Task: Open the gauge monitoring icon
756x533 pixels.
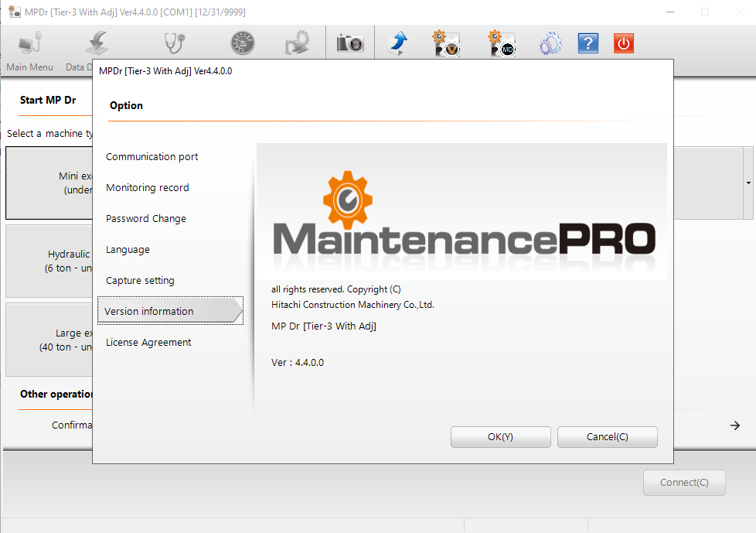Action: tap(242, 43)
